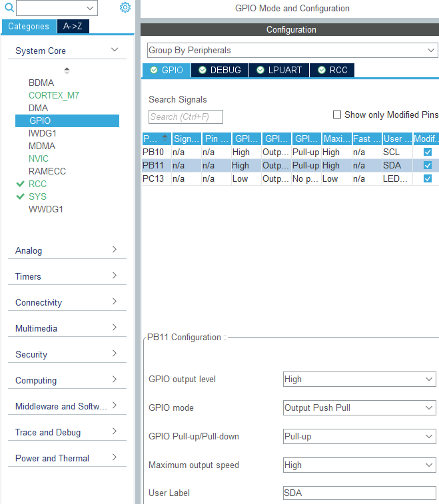Click the Signal column header
The image size is (439, 504).
187,138
